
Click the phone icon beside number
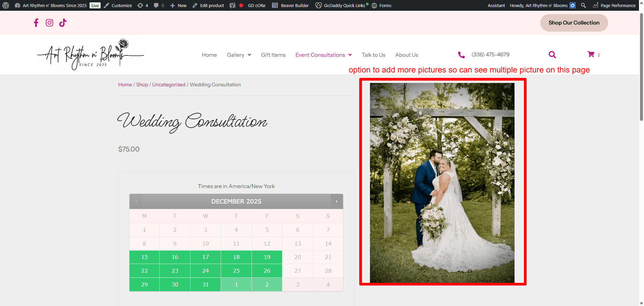tap(462, 55)
